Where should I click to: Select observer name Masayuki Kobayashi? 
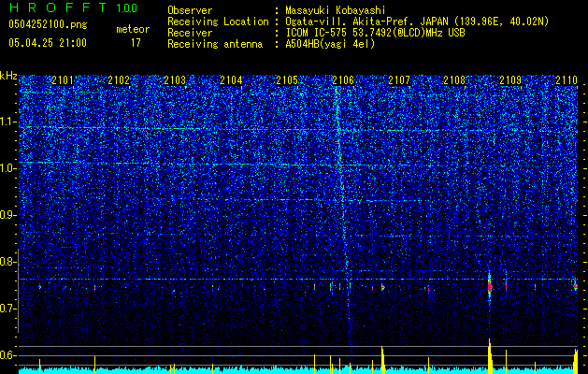pos(336,10)
